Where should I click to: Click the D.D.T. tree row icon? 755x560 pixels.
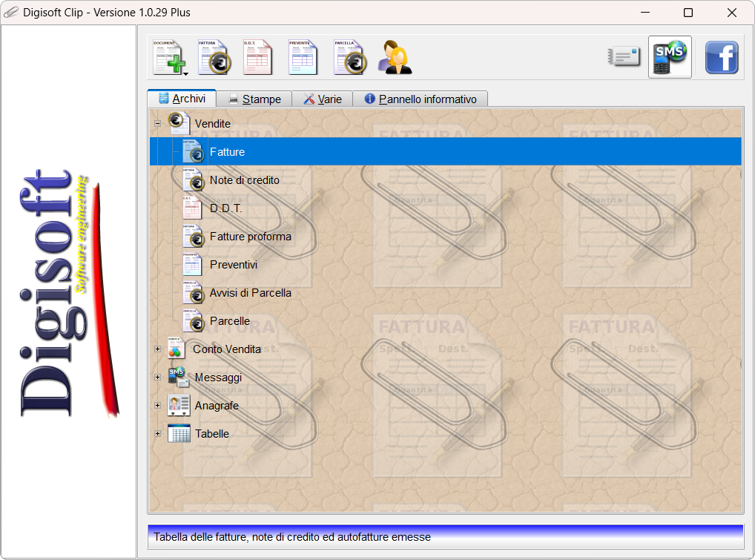point(192,208)
